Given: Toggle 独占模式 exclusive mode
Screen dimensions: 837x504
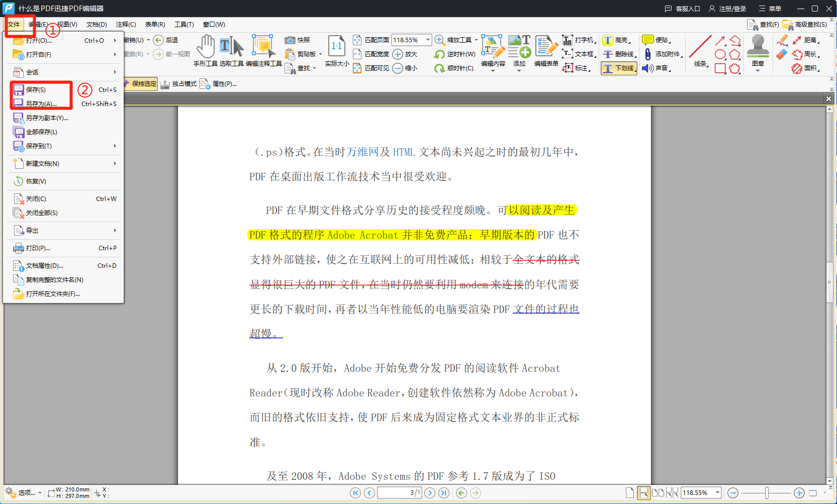Looking at the screenshot, I should click(x=178, y=83).
